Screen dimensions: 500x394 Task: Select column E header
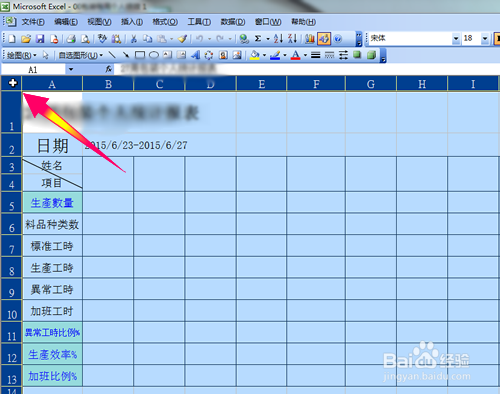tap(262, 84)
